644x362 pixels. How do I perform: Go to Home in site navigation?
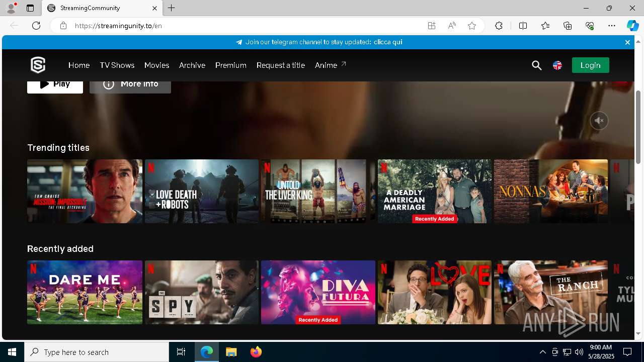click(x=79, y=65)
